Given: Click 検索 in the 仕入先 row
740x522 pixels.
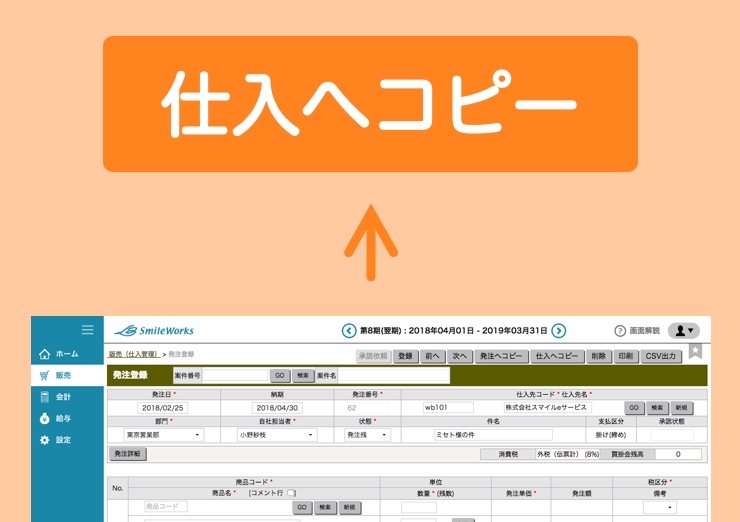Looking at the screenshot, I should point(657,408).
